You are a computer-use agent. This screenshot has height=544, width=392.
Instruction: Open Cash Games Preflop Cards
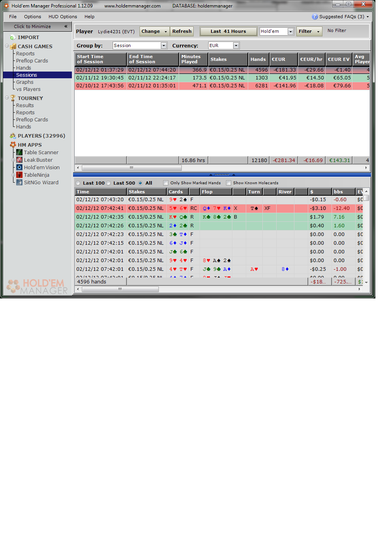[32, 60]
